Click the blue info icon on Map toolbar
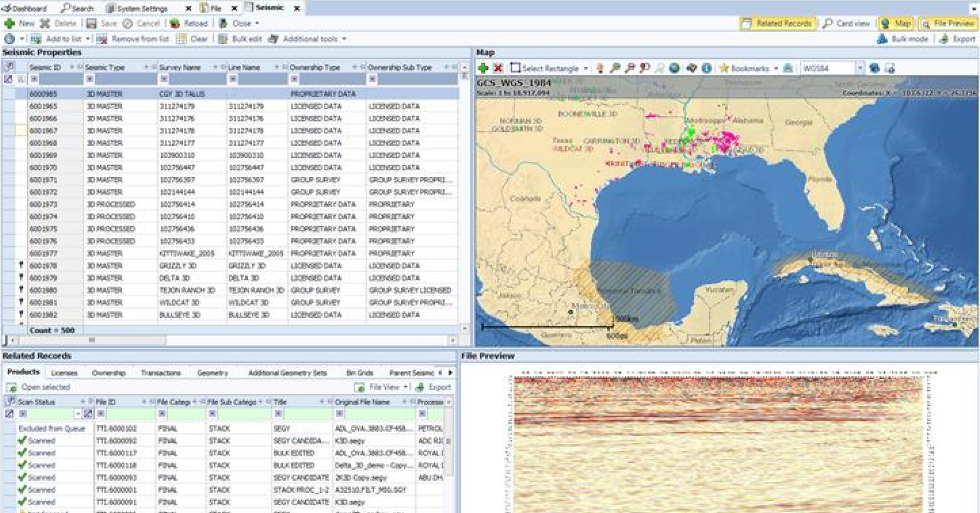 (x=706, y=68)
